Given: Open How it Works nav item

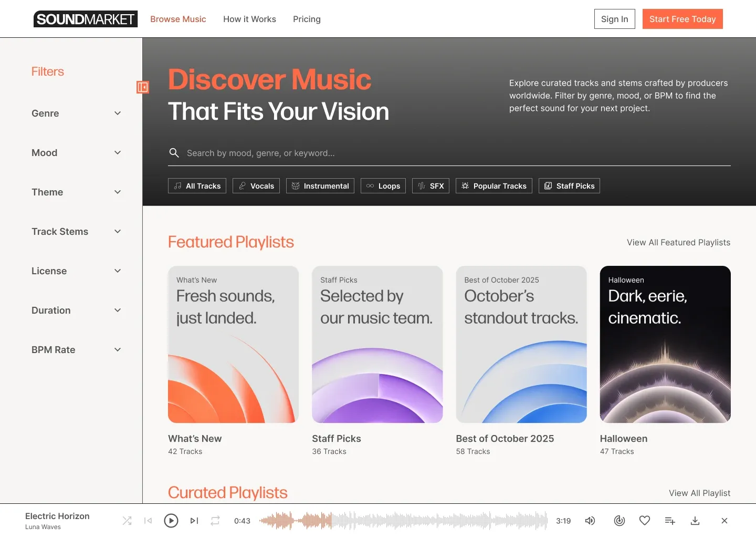Looking at the screenshot, I should [249, 19].
